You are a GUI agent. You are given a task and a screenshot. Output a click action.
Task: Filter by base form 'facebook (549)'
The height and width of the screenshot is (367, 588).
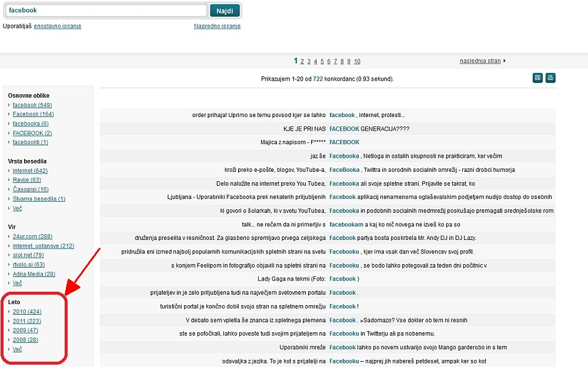(x=32, y=105)
